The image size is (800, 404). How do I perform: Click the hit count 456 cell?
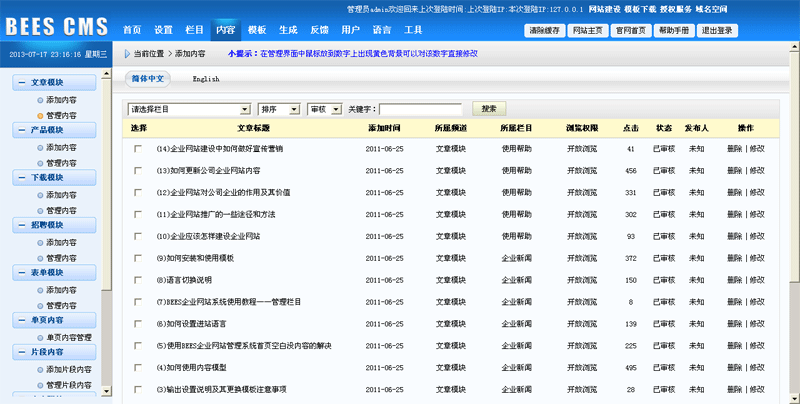631,171
